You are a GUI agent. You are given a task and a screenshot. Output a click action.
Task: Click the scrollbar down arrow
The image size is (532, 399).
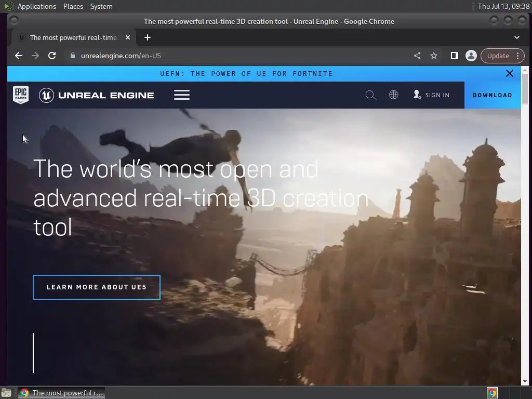(x=525, y=382)
